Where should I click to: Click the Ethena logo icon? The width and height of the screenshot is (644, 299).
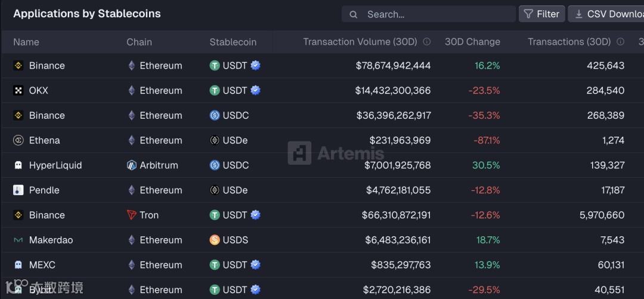(18, 140)
